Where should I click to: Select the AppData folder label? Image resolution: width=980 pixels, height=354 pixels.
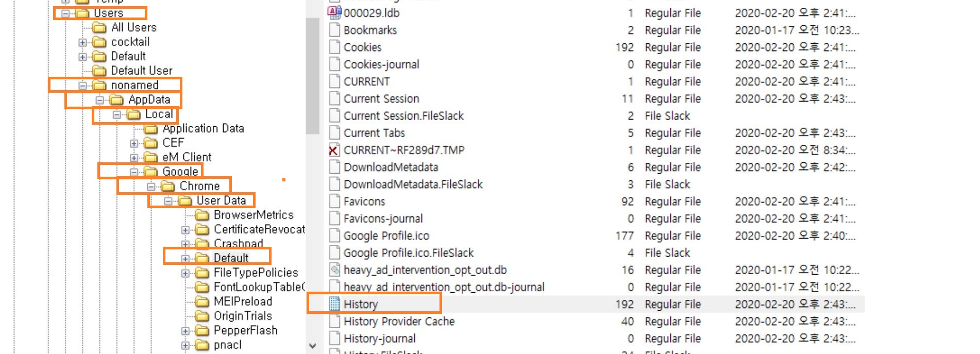[x=149, y=99]
